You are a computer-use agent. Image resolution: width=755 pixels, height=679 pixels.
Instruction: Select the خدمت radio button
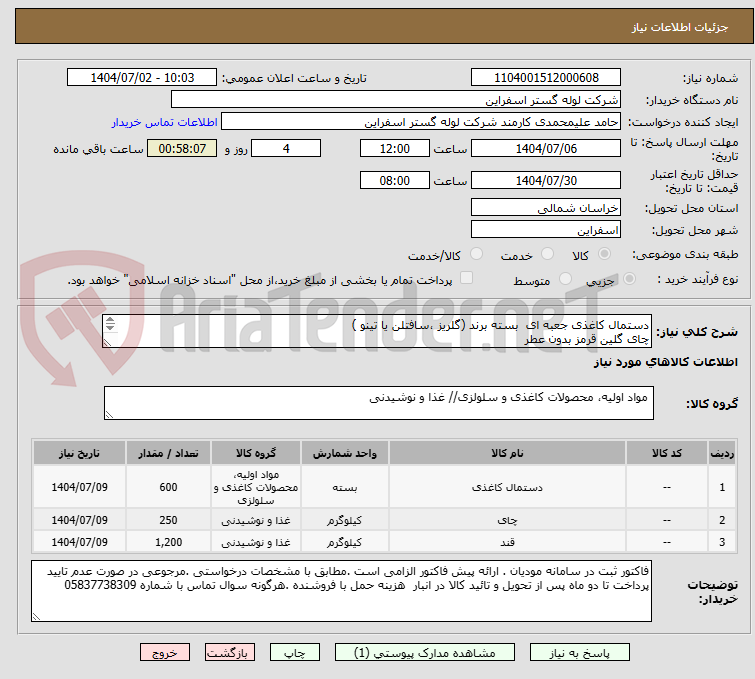pos(547,254)
